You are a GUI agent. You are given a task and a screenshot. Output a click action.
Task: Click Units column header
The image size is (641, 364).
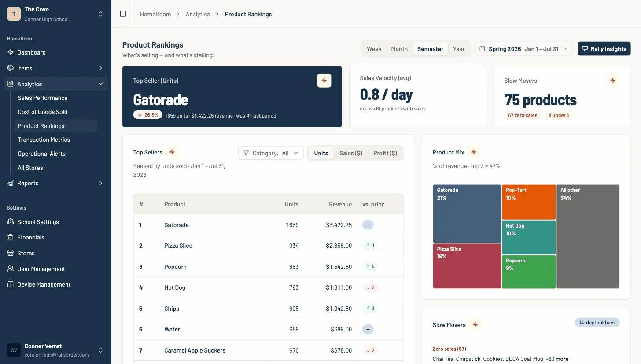(x=291, y=204)
